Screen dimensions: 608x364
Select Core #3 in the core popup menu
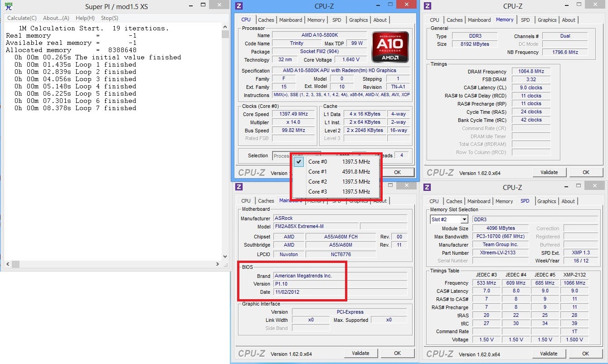[336, 192]
